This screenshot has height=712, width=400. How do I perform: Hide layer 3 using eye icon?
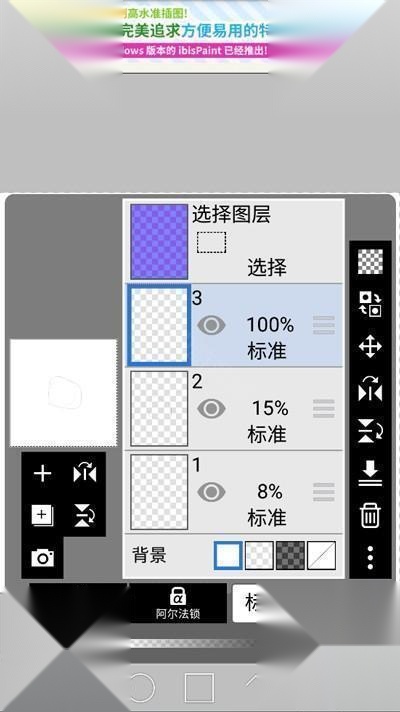211,326
